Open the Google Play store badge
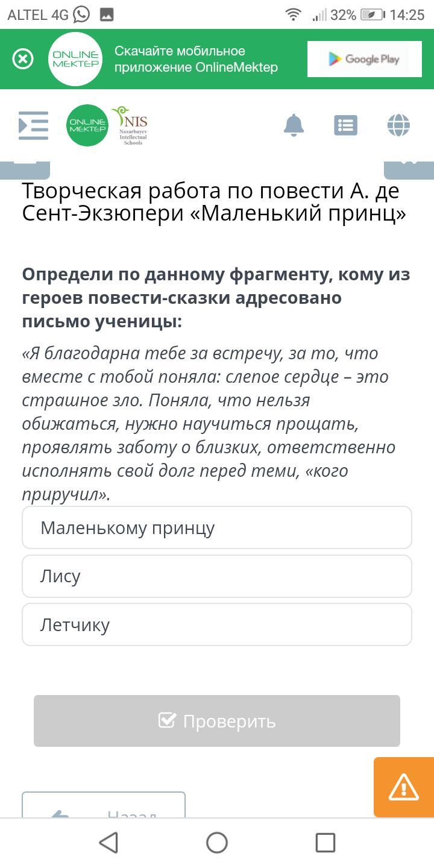Screen dimensions: 434x868 [364, 59]
